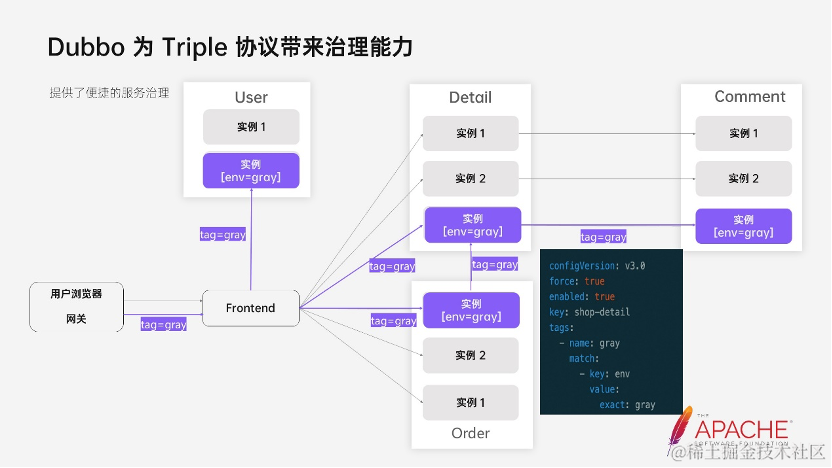Click the tags: code line

[561, 327]
